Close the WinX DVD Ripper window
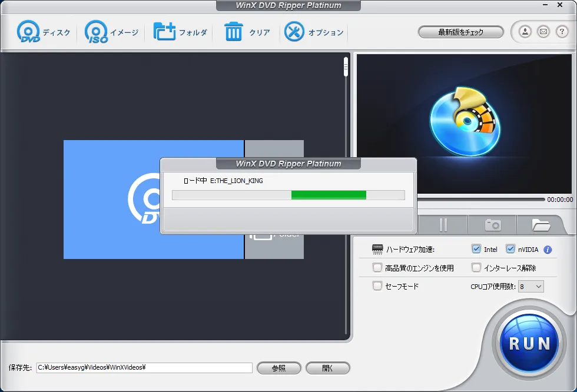 coord(560,5)
